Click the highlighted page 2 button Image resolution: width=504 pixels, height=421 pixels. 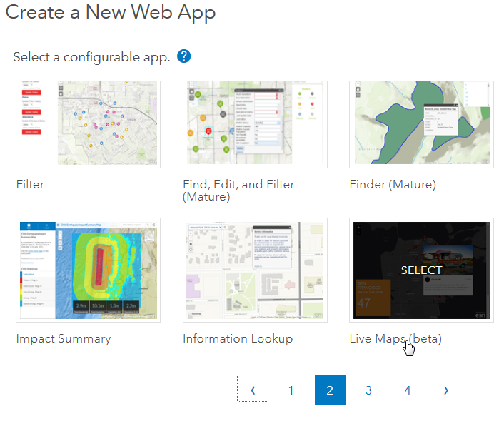(330, 390)
